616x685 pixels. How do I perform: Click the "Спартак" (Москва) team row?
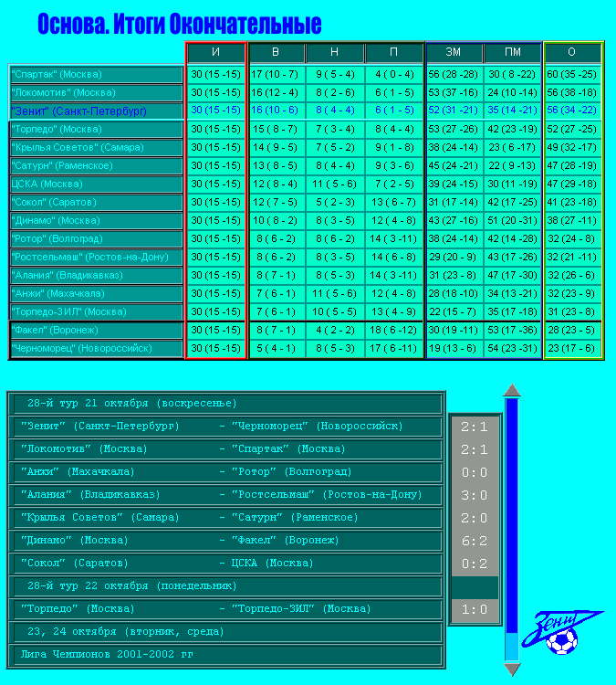[96, 74]
